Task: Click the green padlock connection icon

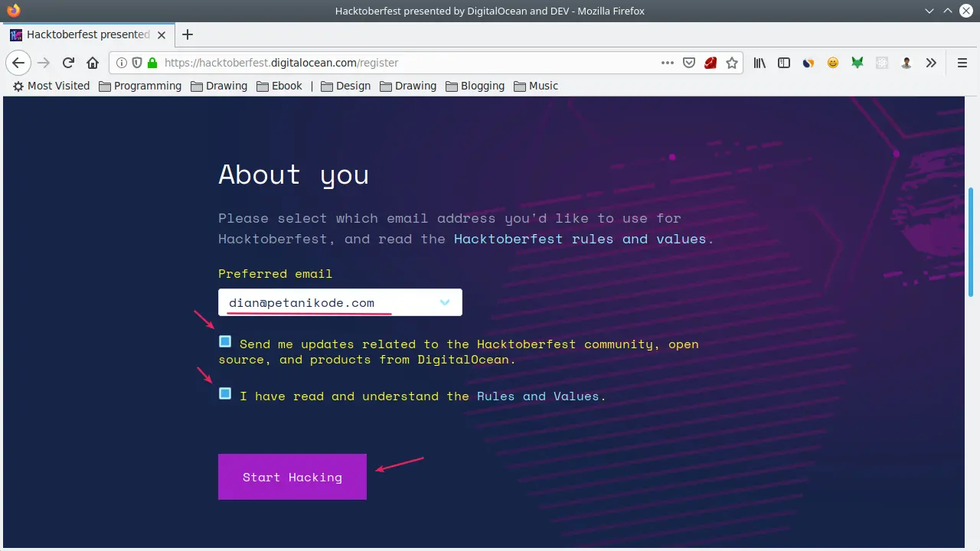Action: pyautogui.click(x=152, y=63)
